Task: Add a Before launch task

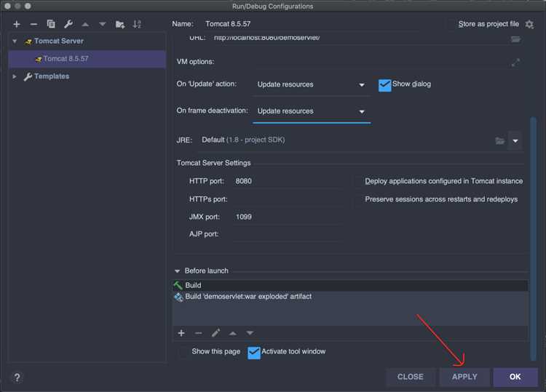Action: coord(181,333)
